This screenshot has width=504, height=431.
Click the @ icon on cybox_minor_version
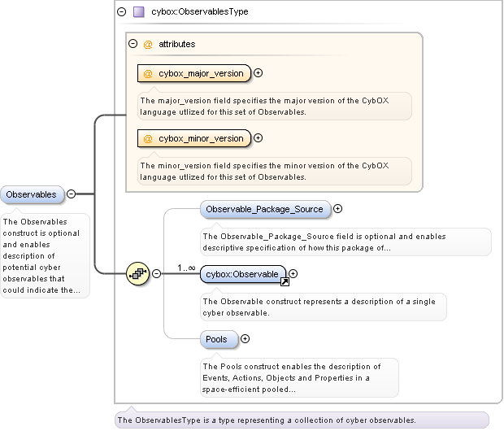148,138
